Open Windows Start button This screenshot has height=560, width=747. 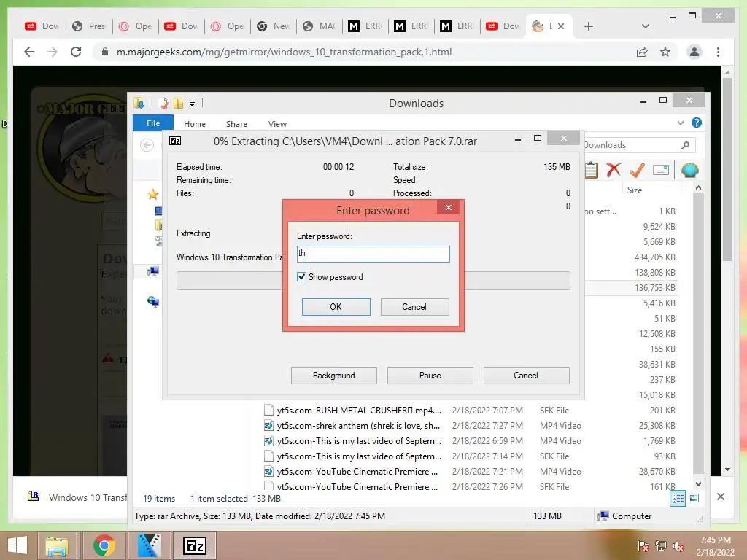point(18,545)
